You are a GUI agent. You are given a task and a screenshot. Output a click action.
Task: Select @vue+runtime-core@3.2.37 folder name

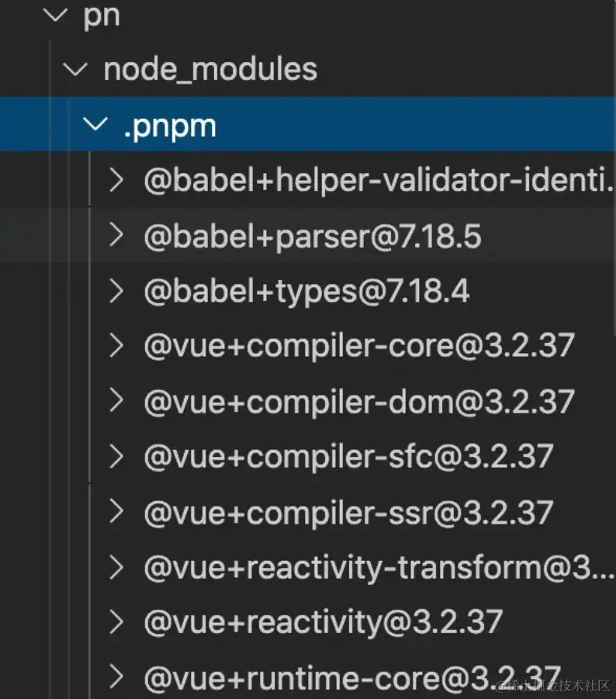click(x=352, y=678)
